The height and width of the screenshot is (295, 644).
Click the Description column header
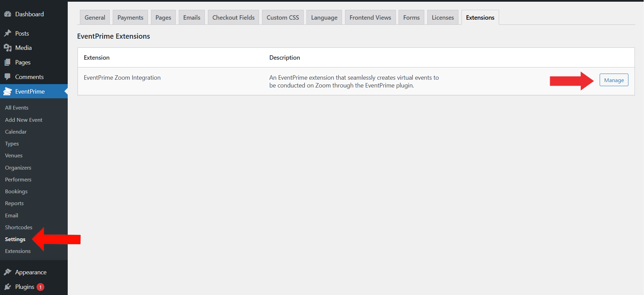[x=285, y=58]
